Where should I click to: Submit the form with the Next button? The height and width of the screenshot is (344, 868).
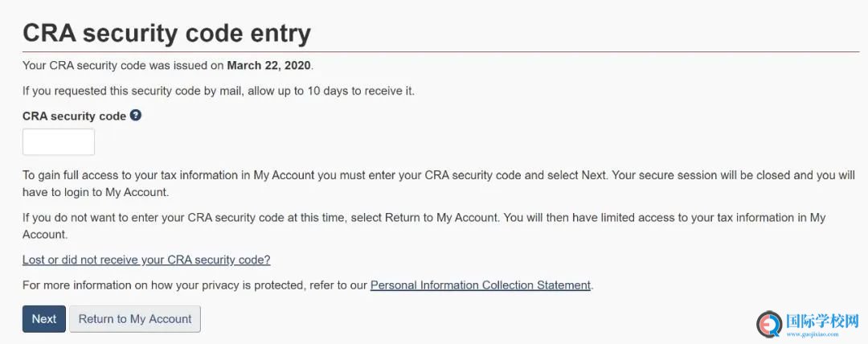(x=44, y=319)
